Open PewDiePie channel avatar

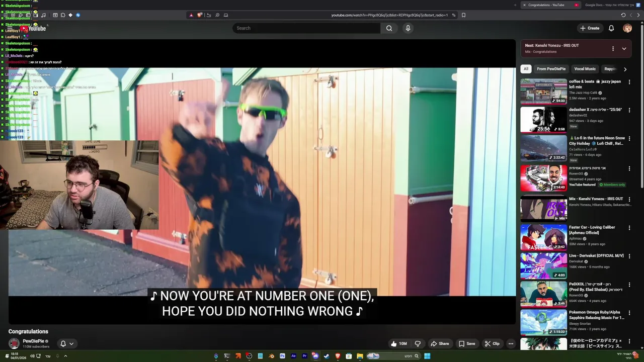(14, 344)
